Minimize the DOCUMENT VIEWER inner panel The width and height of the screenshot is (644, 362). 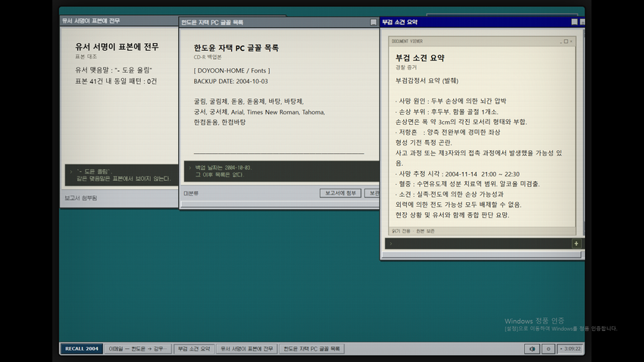(561, 42)
